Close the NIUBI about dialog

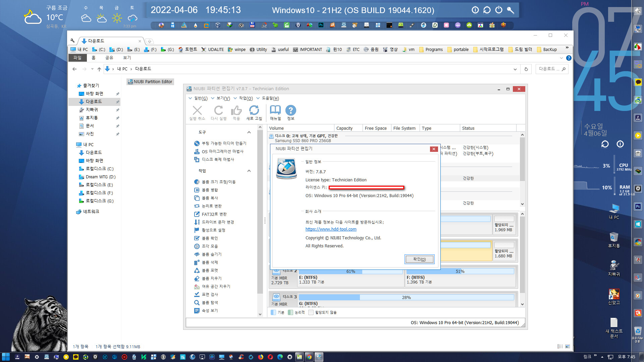pyautogui.click(x=434, y=149)
